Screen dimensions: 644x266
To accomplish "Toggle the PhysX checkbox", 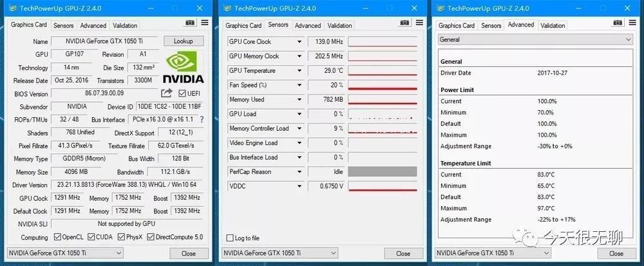I will pyautogui.click(x=121, y=237).
